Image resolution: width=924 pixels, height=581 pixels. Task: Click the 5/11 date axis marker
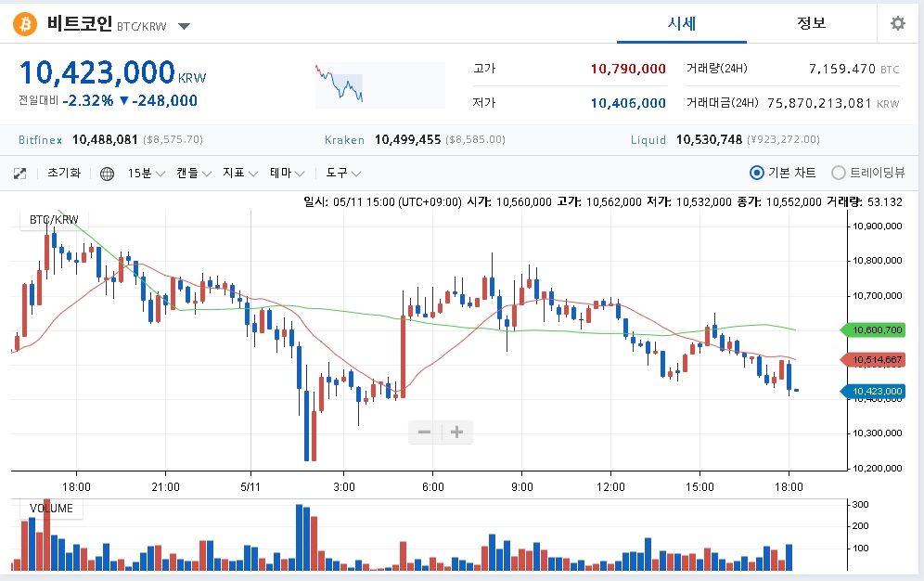pyautogui.click(x=250, y=486)
